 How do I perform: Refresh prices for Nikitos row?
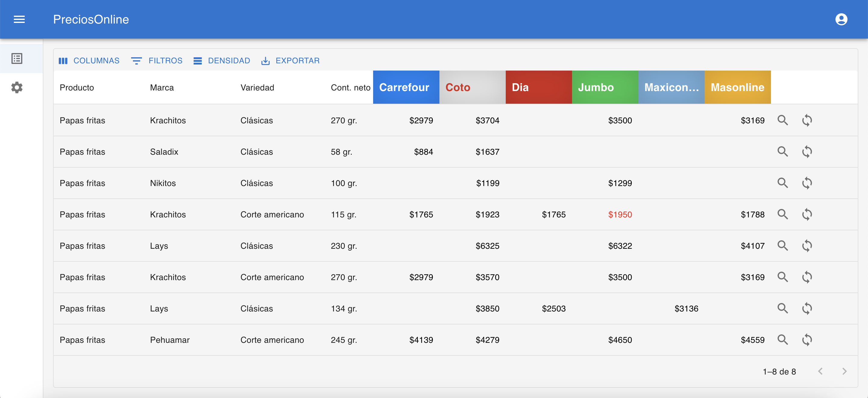(807, 183)
